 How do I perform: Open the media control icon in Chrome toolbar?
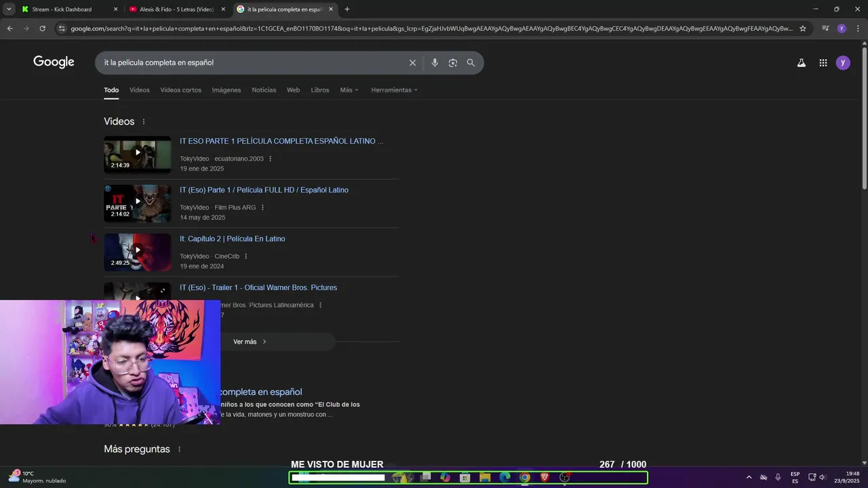pos(825,28)
